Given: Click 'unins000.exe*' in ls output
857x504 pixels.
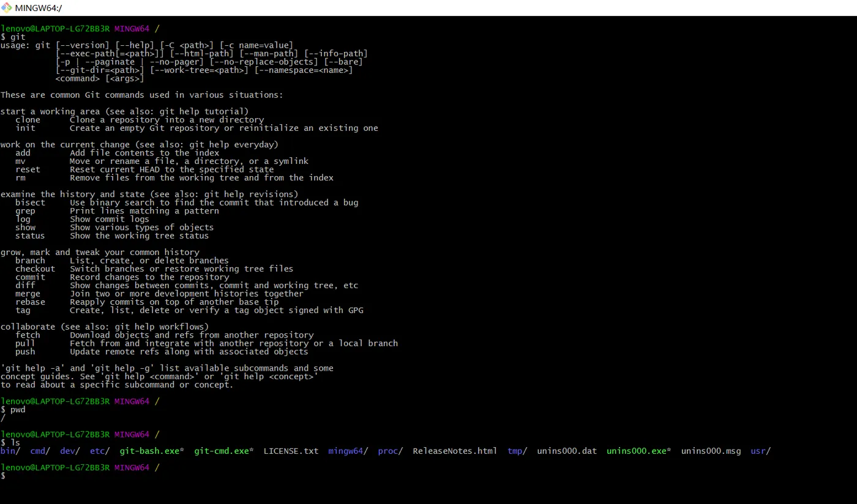Looking at the screenshot, I should (x=639, y=451).
